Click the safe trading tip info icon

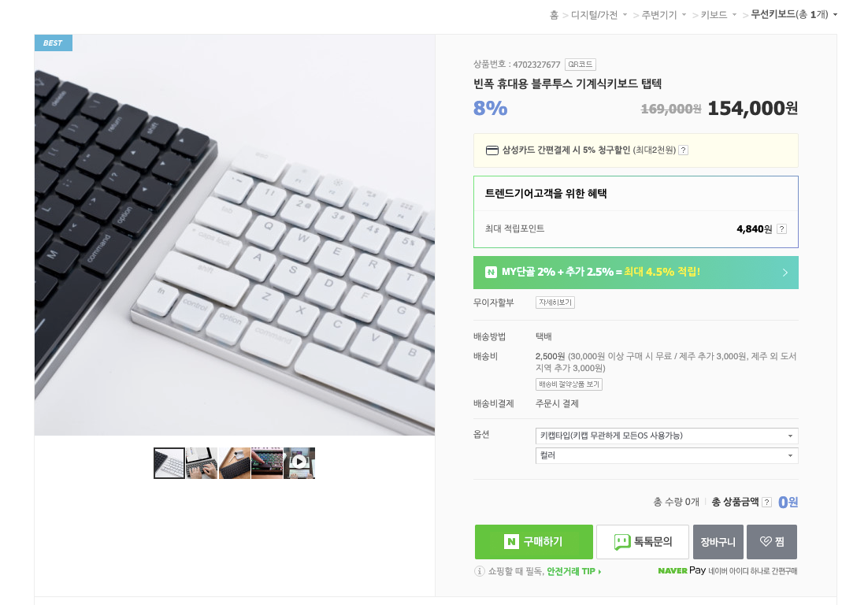tap(480, 570)
